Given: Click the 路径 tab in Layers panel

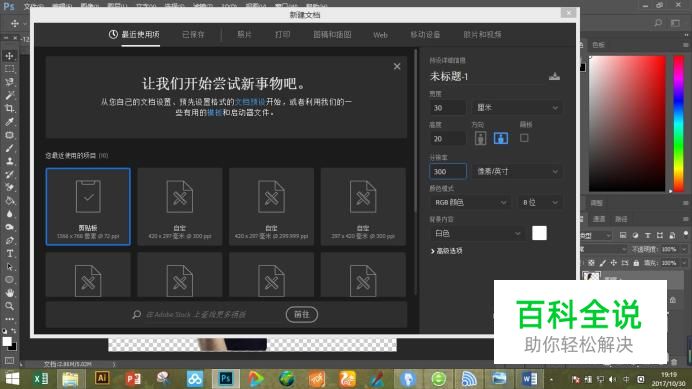Looking at the screenshot, I should [x=621, y=219].
